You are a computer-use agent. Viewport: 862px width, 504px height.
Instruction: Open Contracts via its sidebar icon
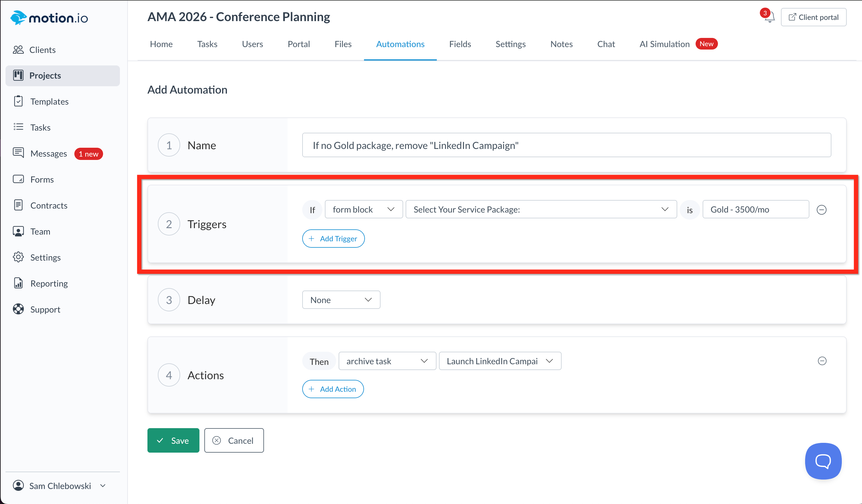click(18, 205)
